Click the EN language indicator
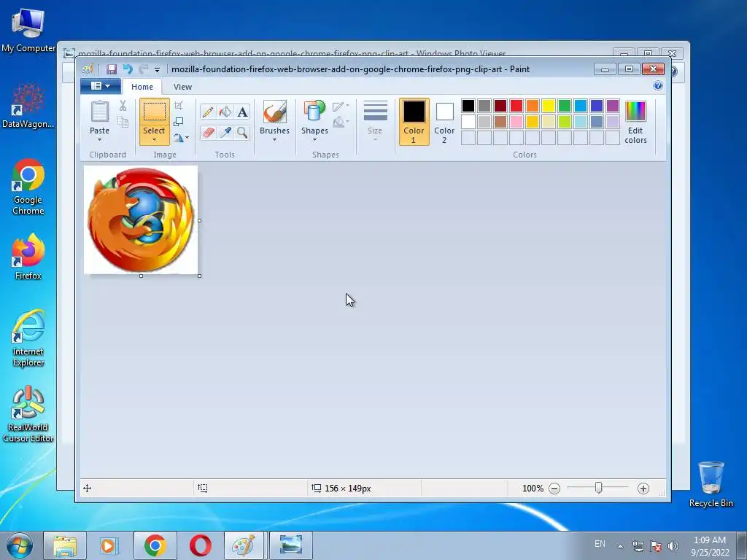 [x=600, y=544]
